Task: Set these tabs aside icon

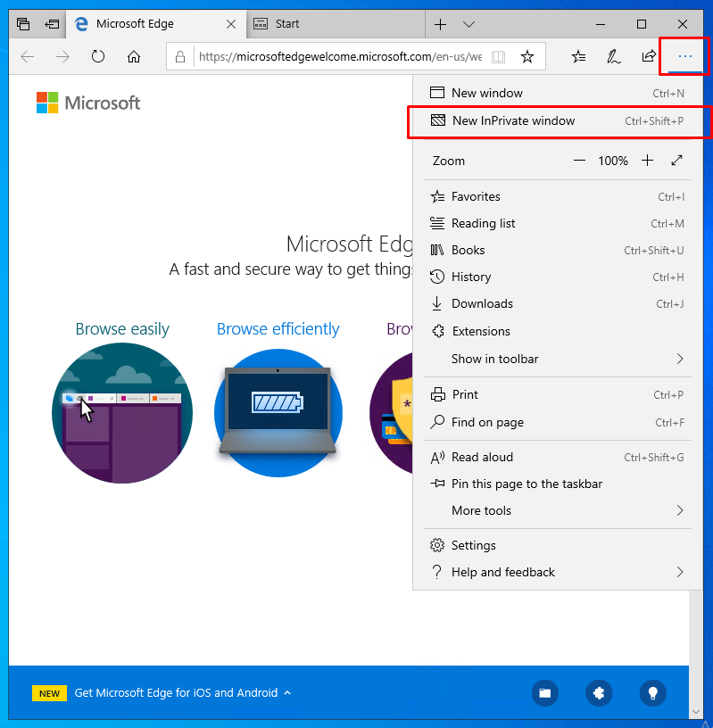Action: (x=52, y=24)
